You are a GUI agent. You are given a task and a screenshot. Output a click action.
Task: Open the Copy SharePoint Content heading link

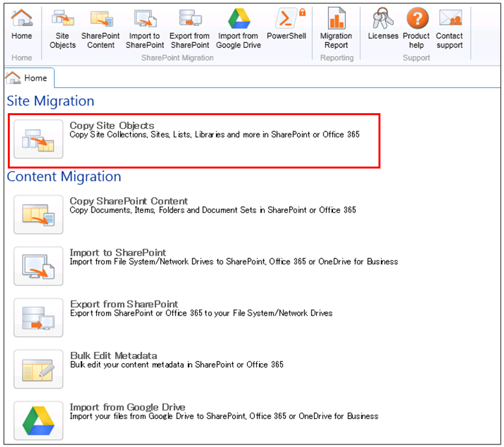[129, 201]
